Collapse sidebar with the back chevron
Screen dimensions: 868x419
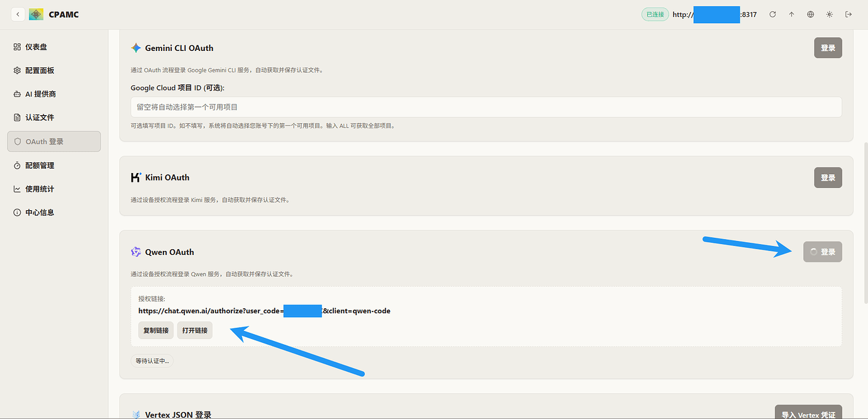tap(18, 14)
